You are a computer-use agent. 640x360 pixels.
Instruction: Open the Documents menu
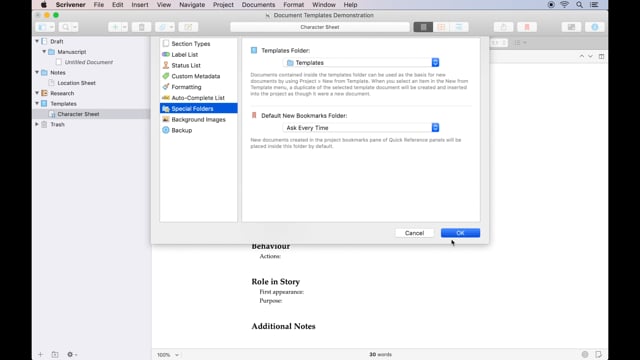tap(258, 5)
